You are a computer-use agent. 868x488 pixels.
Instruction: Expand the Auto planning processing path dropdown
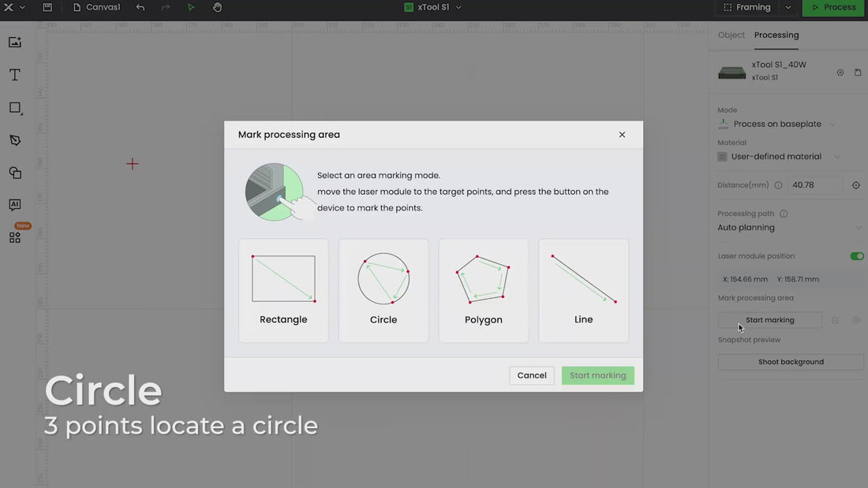789,228
